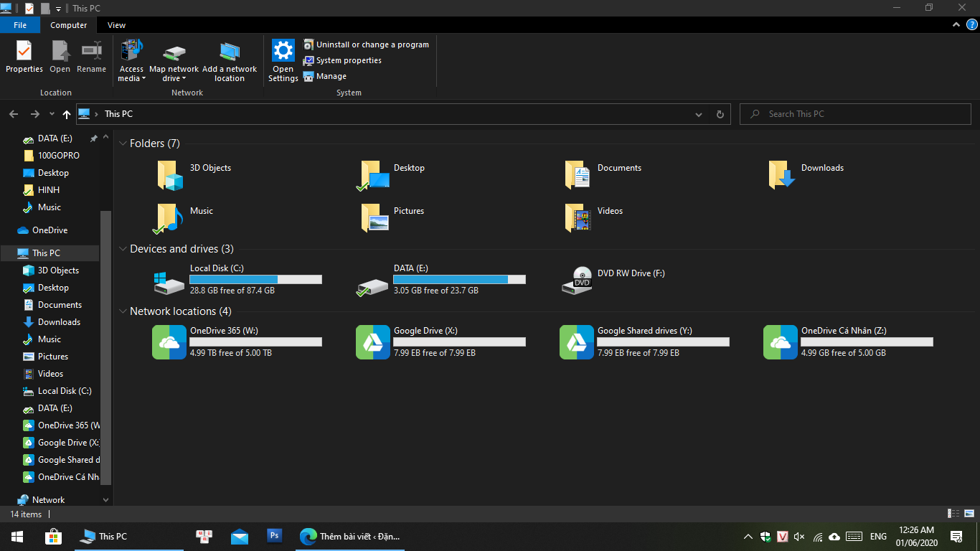The width and height of the screenshot is (980, 551).
Task: Expand Network in the sidebar
Action: point(105,499)
